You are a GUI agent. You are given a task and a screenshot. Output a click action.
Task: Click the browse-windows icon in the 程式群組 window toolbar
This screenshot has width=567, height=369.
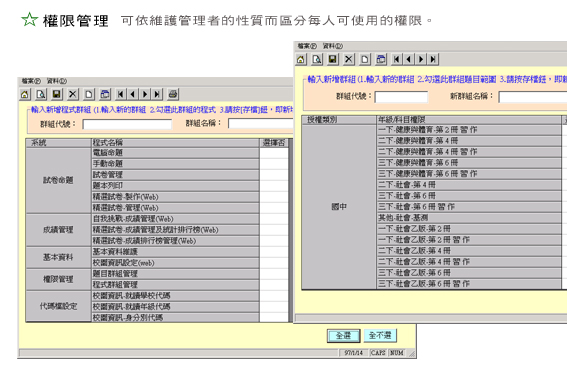point(105,95)
